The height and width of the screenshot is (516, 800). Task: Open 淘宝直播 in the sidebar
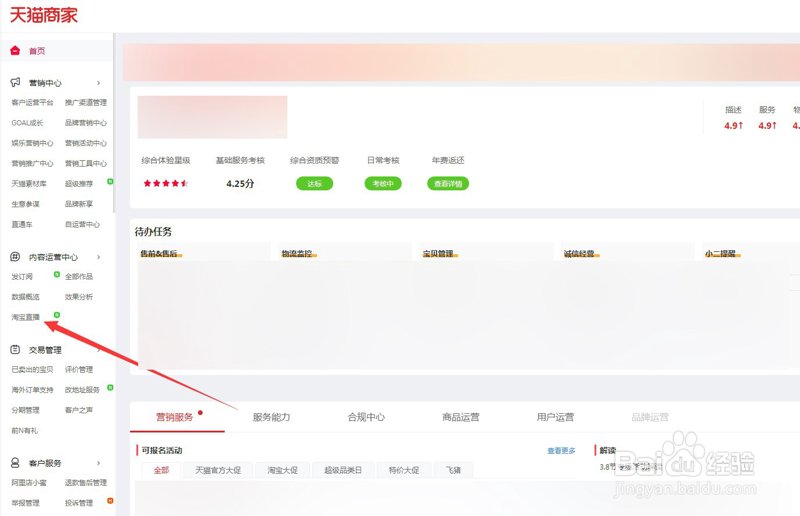26,317
